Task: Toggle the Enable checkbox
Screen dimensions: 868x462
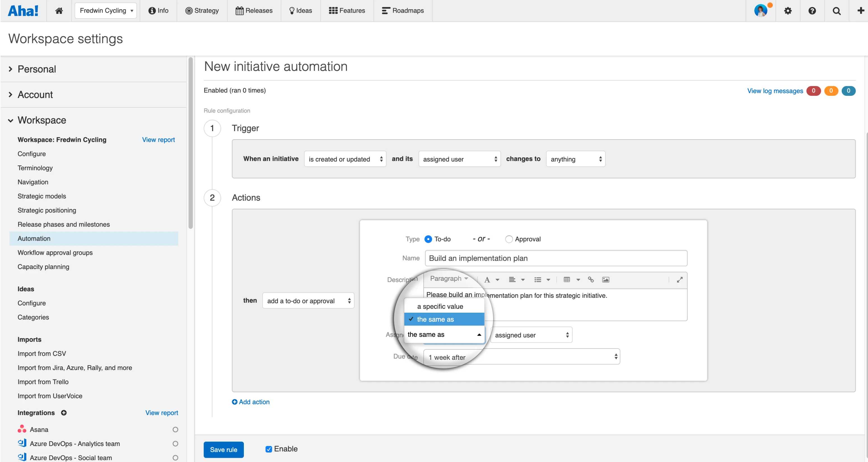Action: tap(269, 449)
